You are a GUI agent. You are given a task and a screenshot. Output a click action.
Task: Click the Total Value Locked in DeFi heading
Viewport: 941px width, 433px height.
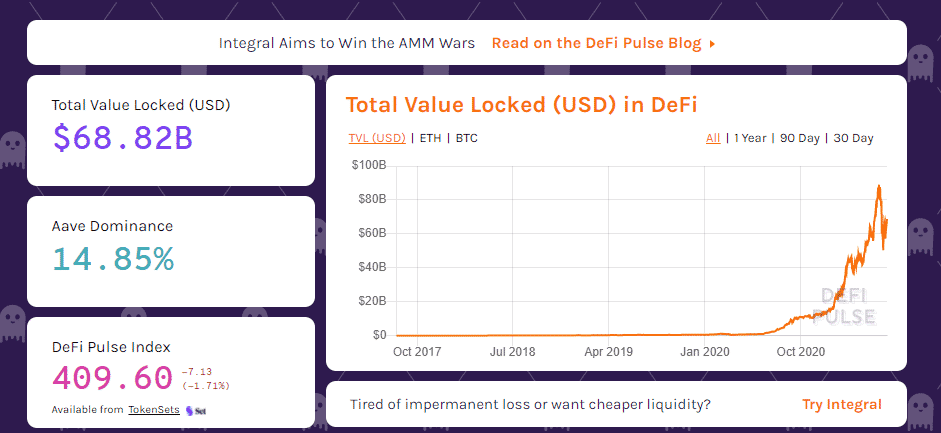point(521,105)
